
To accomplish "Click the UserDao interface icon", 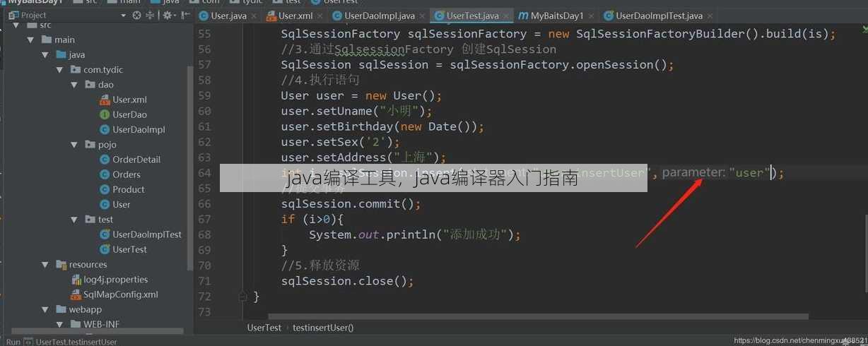I will [x=105, y=114].
